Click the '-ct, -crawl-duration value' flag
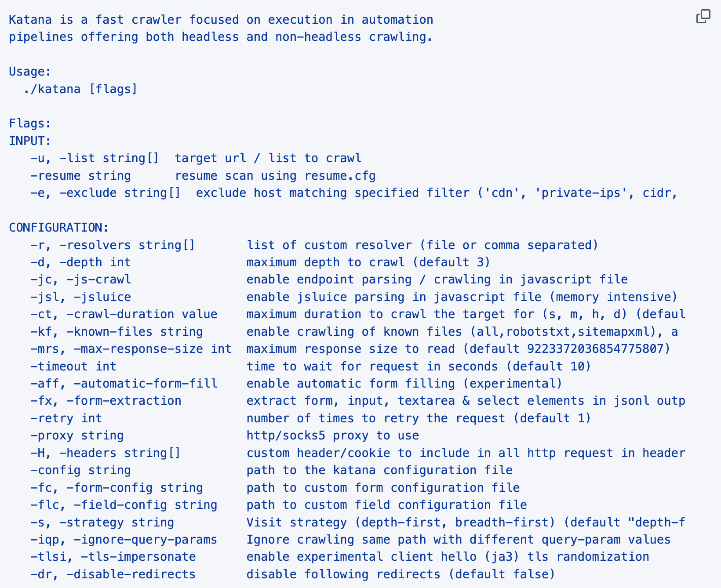The height and width of the screenshot is (588, 721). [x=124, y=314]
